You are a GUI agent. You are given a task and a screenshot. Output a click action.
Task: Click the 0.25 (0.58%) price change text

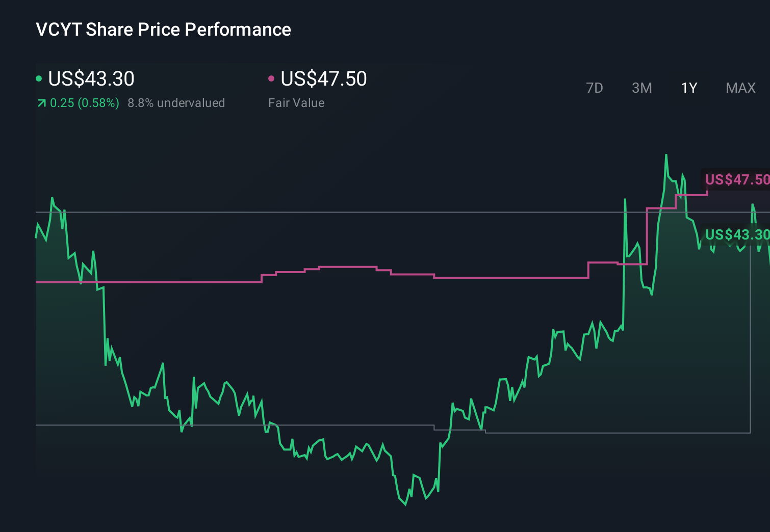tap(84, 103)
